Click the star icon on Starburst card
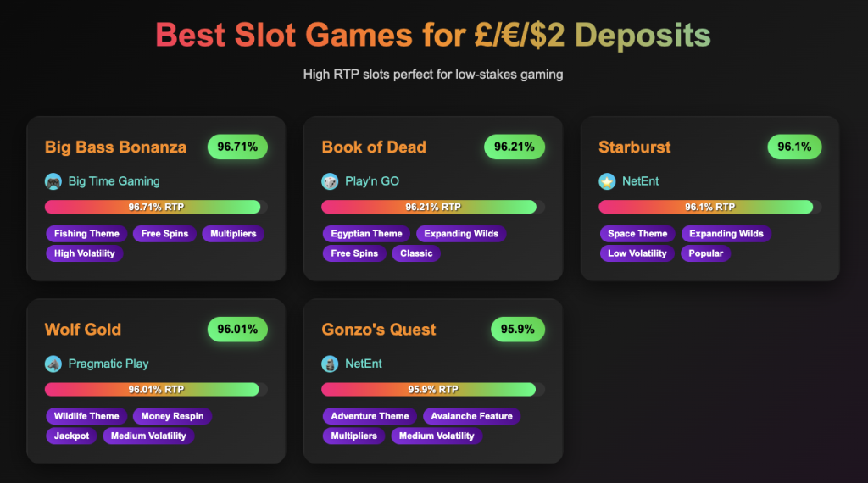Viewport: 868px width, 483px height. [607, 181]
